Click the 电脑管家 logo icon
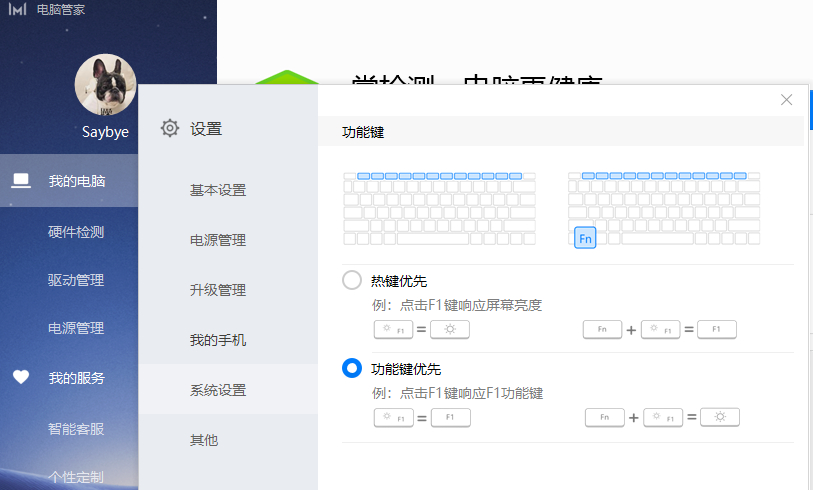The width and height of the screenshot is (813, 490). (17, 9)
